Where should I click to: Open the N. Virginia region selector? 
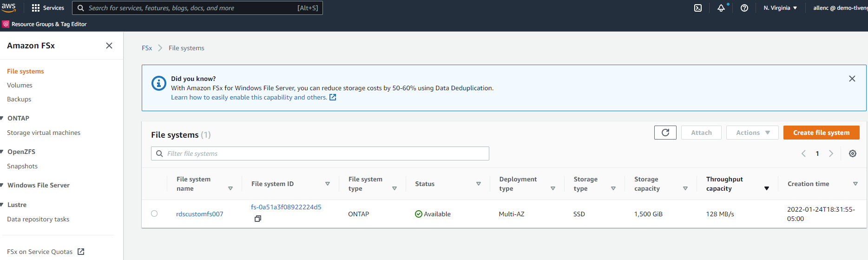pos(780,8)
